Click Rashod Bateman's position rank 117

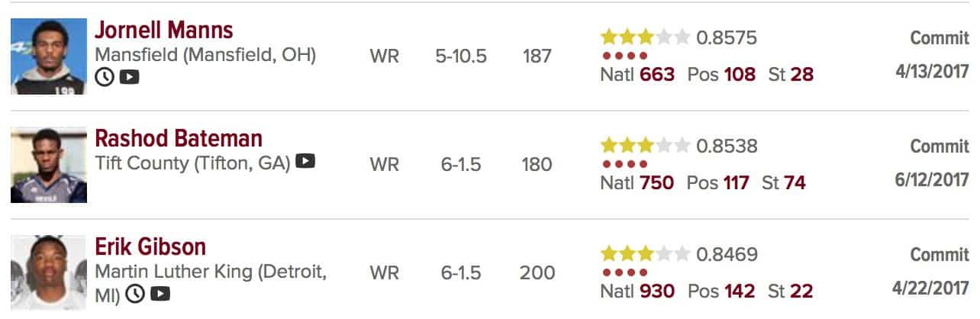click(x=736, y=183)
